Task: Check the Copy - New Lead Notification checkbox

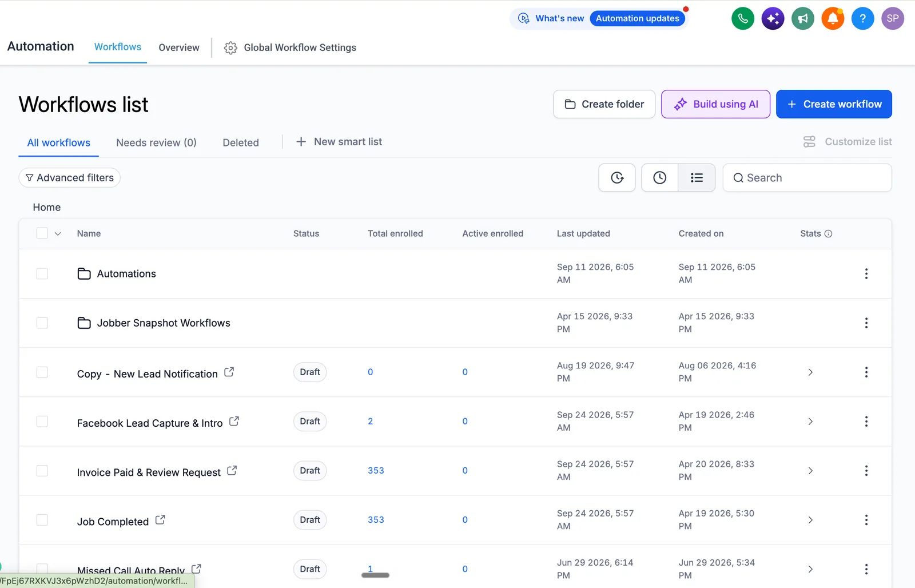Action: (x=42, y=372)
